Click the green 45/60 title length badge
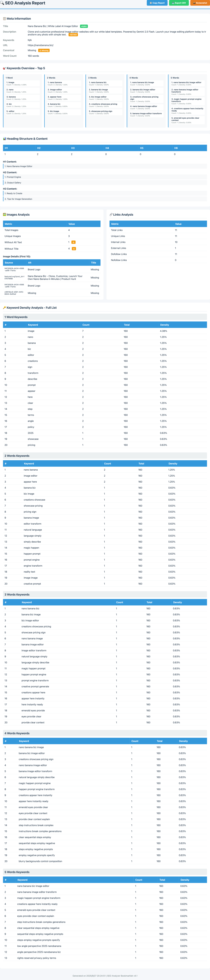This screenshot has width=210, height=980. [84, 27]
